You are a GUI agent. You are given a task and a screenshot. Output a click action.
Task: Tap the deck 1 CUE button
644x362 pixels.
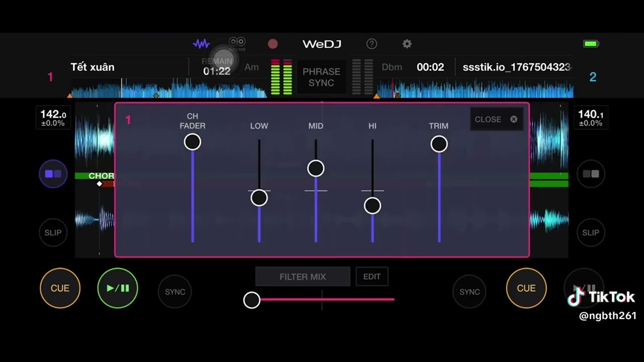[60, 288]
